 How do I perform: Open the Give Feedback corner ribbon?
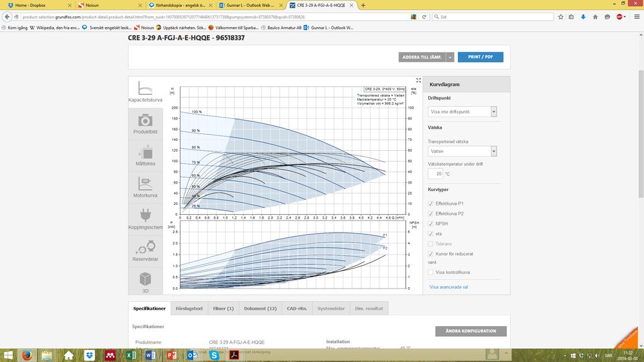click(x=628, y=338)
